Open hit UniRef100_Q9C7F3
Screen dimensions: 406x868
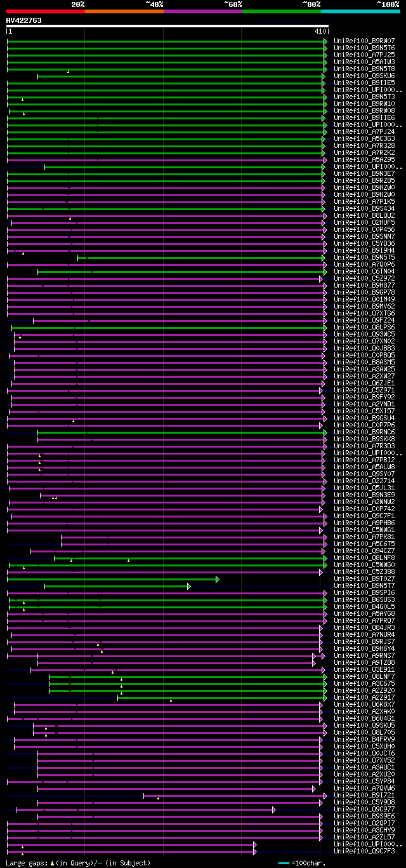[364, 851]
